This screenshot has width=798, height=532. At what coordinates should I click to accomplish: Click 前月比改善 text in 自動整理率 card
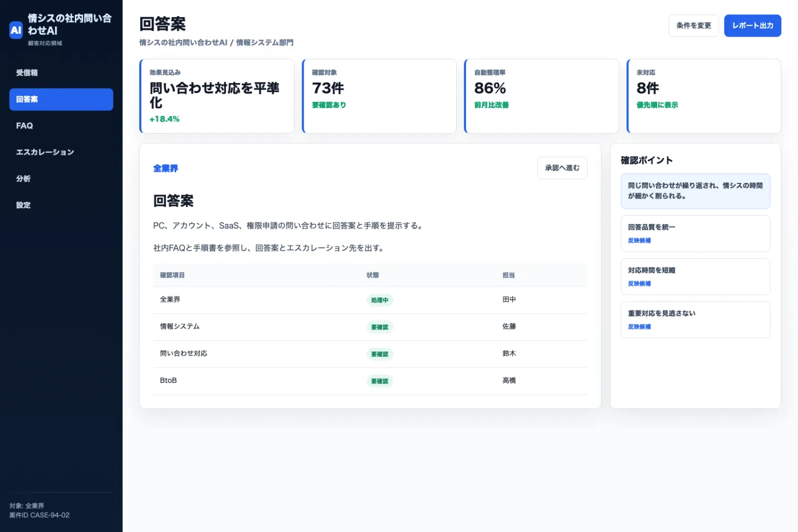point(492,105)
